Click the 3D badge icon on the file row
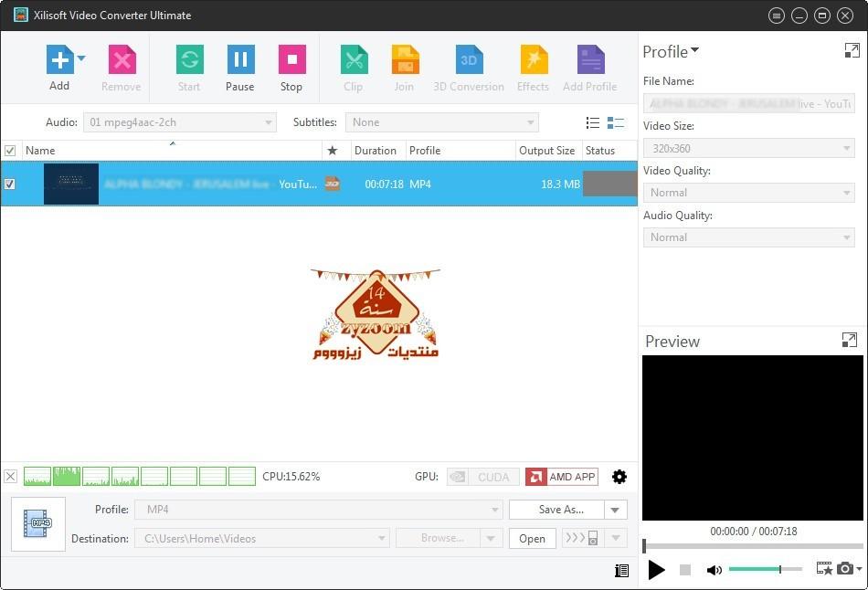868x590 pixels. pyautogui.click(x=333, y=184)
